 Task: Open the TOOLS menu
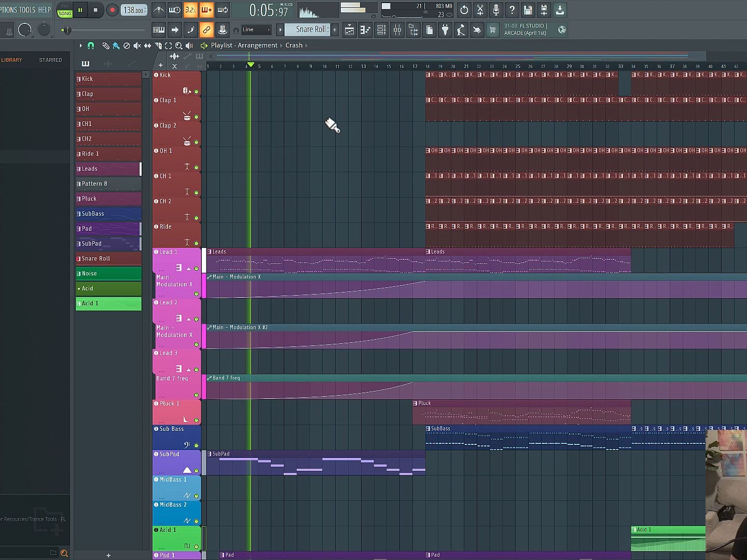27,10
